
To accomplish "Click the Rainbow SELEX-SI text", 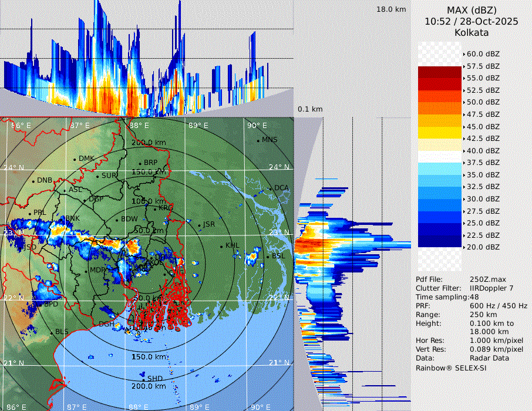I will 451,368.
